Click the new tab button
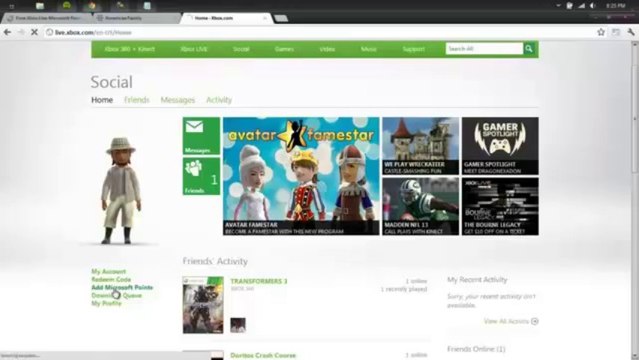The height and width of the screenshot is (360, 639). tap(281, 18)
